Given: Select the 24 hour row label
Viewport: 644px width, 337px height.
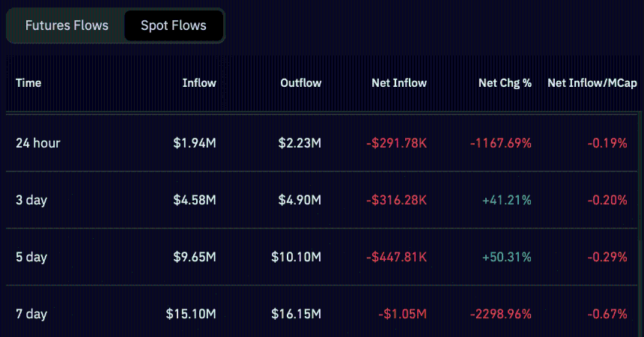Looking at the screenshot, I should (x=37, y=143).
